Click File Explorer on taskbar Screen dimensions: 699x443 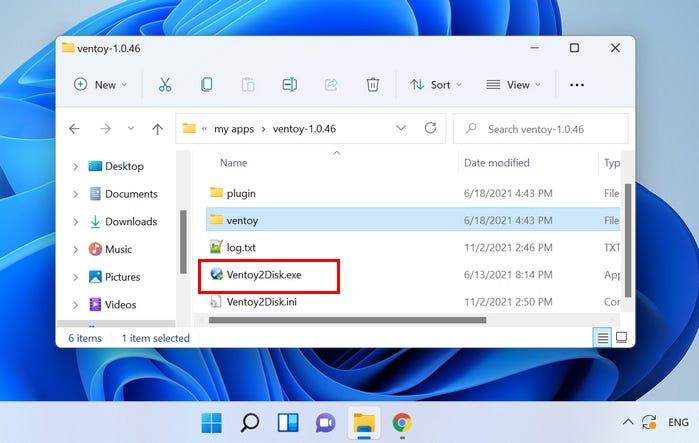point(364,422)
